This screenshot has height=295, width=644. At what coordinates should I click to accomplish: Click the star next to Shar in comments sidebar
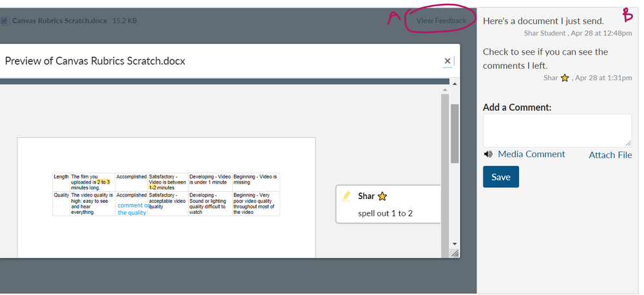[x=565, y=78]
